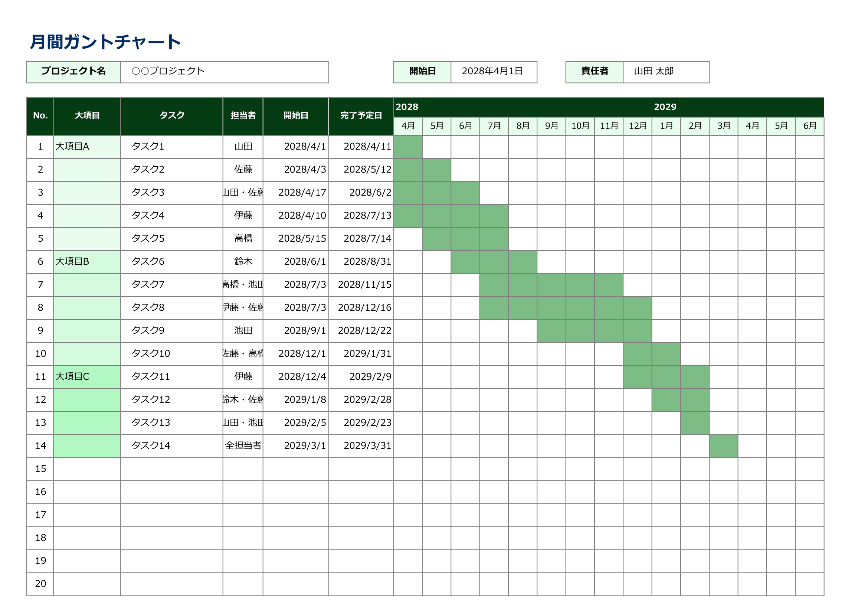Click row number 20 cell

click(x=40, y=584)
